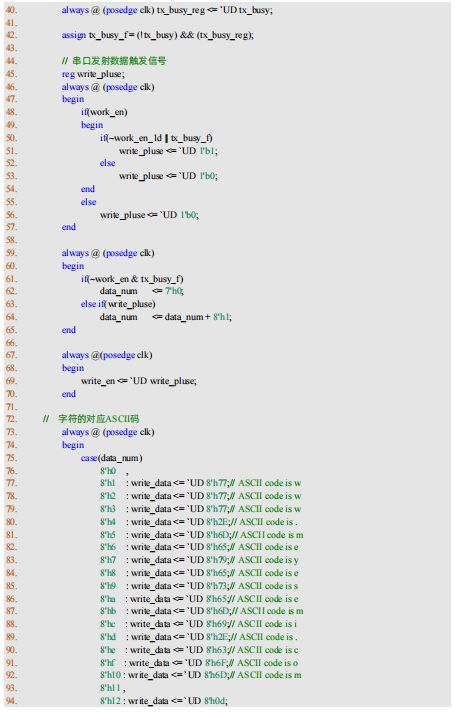Screen dimensions: 455x713
Task: Select the 8'h3 case on line 79
Action: coord(201,509)
